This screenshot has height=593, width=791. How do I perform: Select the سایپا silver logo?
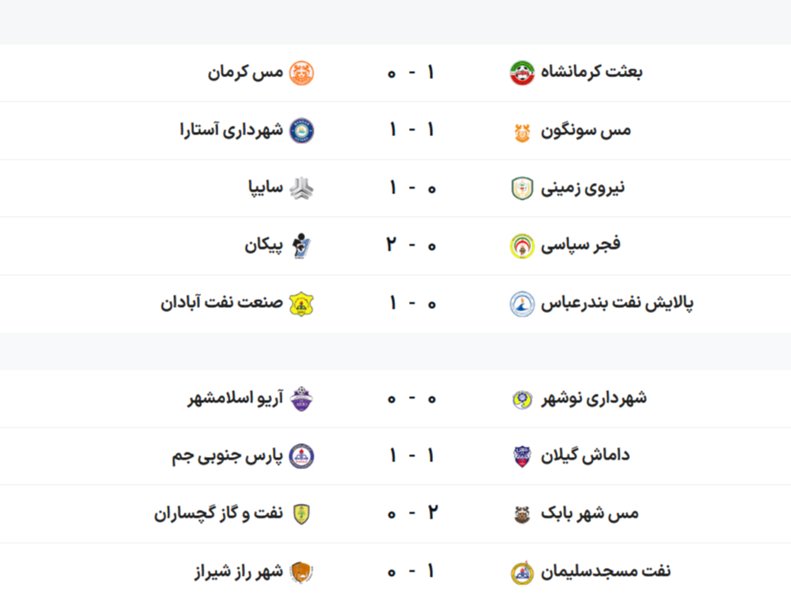tap(301, 189)
